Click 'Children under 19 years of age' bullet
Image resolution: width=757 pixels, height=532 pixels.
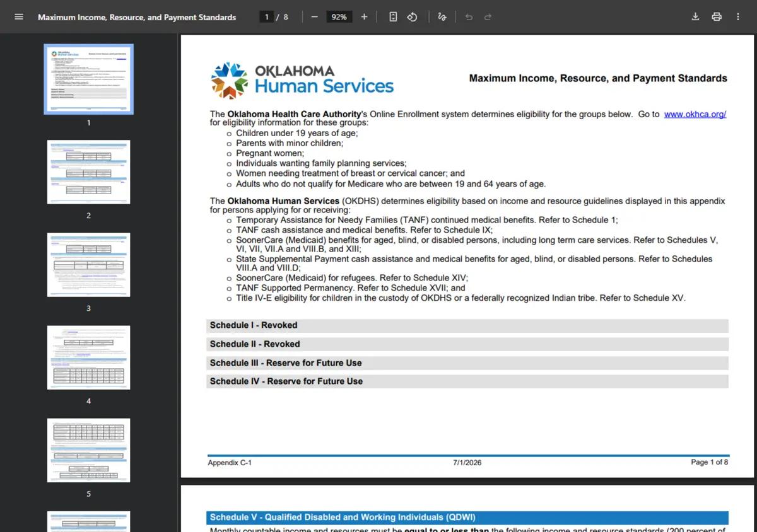(x=297, y=133)
